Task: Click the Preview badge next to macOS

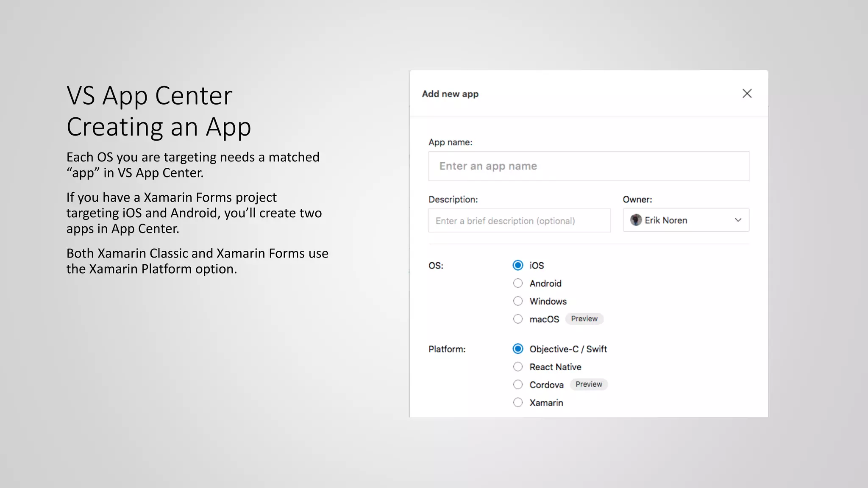Action: pos(584,319)
